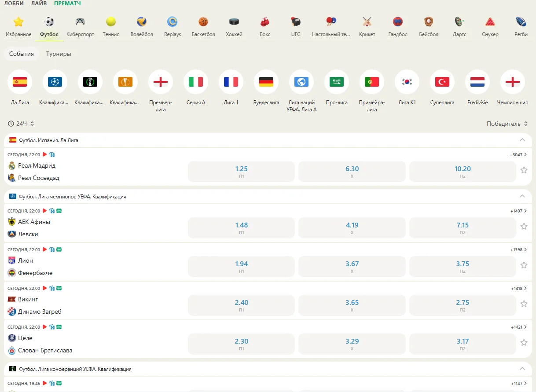Viewport: 536px width, 392px height.
Task: Collapse the Лига чемпионов УЕФА Квалификация section
Action: [522, 196]
